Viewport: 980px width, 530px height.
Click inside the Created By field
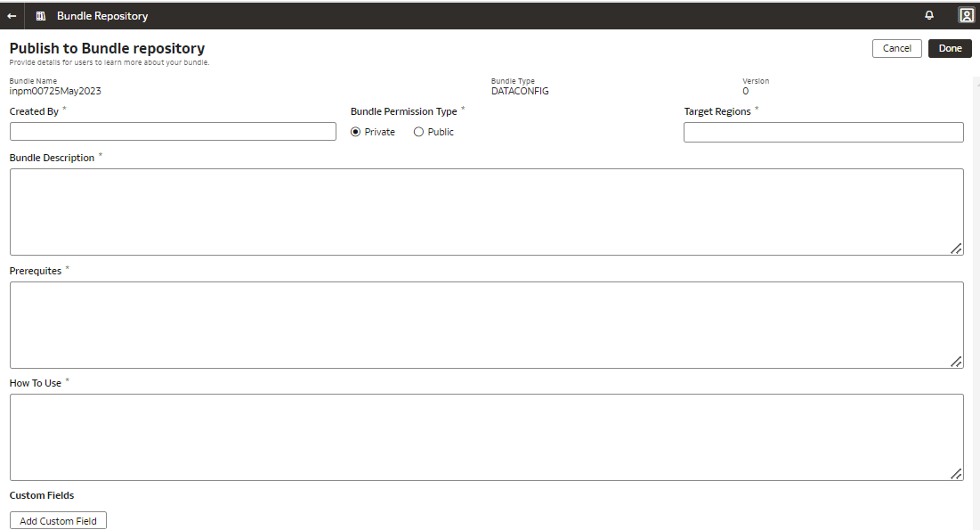click(x=172, y=131)
